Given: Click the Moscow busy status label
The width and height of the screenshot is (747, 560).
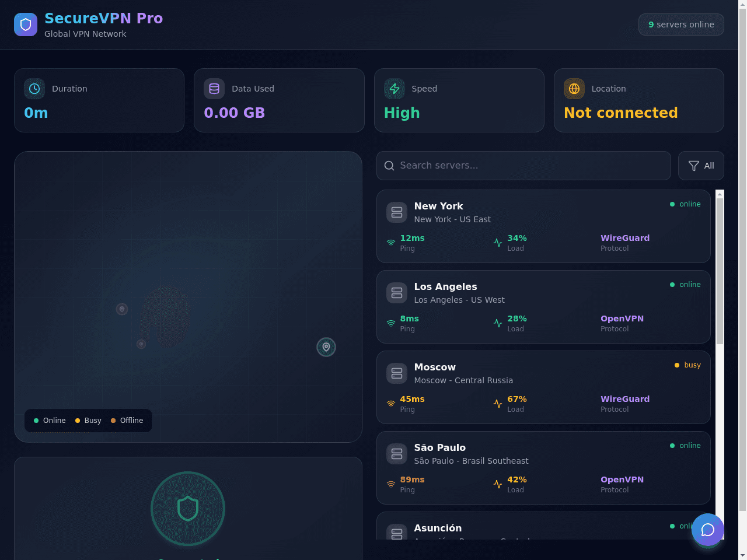Looking at the screenshot, I should (687, 365).
